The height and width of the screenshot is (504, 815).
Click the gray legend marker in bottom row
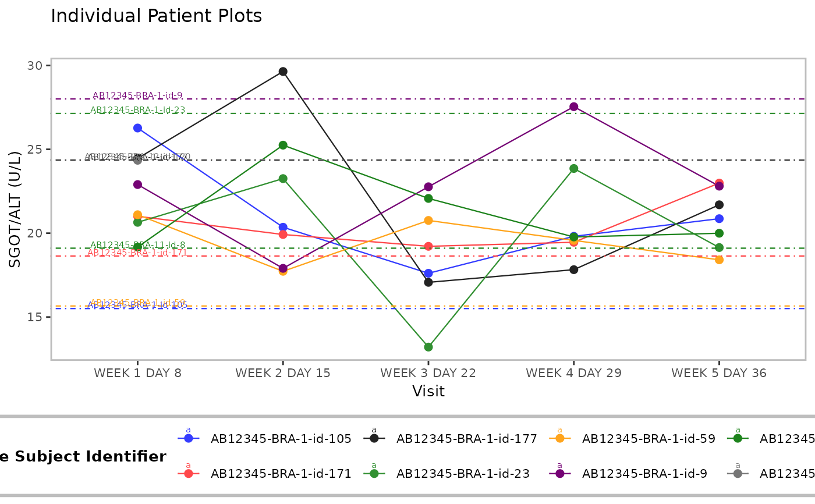738,473
